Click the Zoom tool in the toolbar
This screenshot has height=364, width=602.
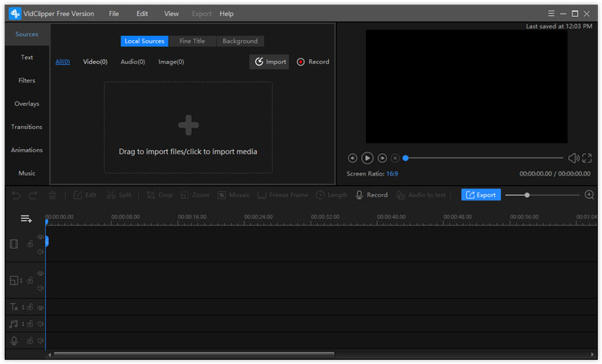(195, 196)
